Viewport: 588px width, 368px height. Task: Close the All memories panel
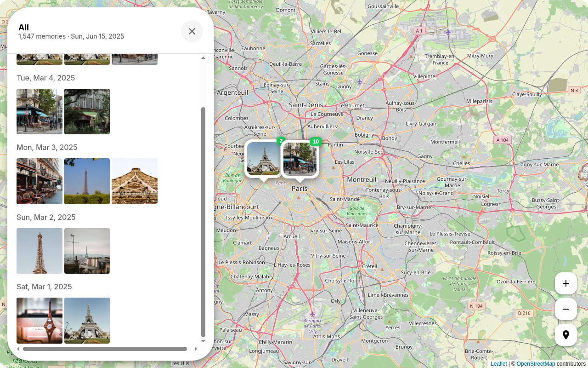tap(192, 31)
